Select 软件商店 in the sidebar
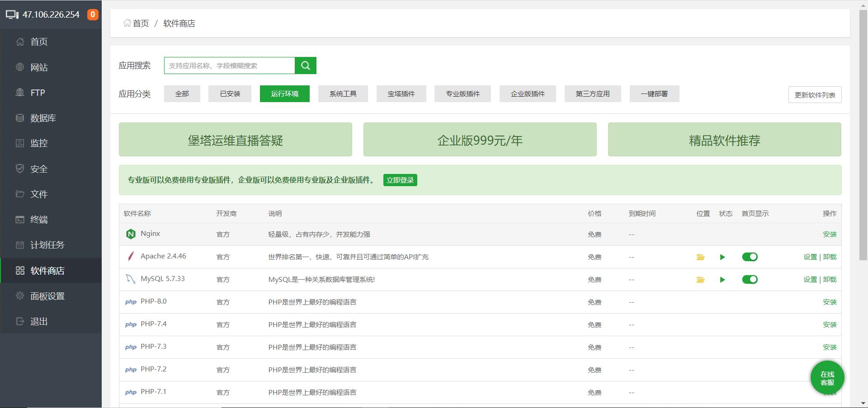This screenshot has width=868, height=408. [x=51, y=271]
